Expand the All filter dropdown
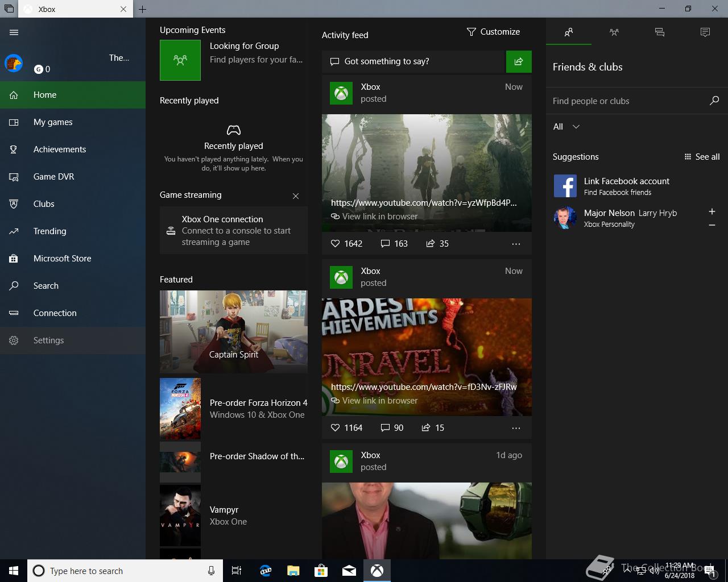The width and height of the screenshot is (728, 582). click(566, 127)
